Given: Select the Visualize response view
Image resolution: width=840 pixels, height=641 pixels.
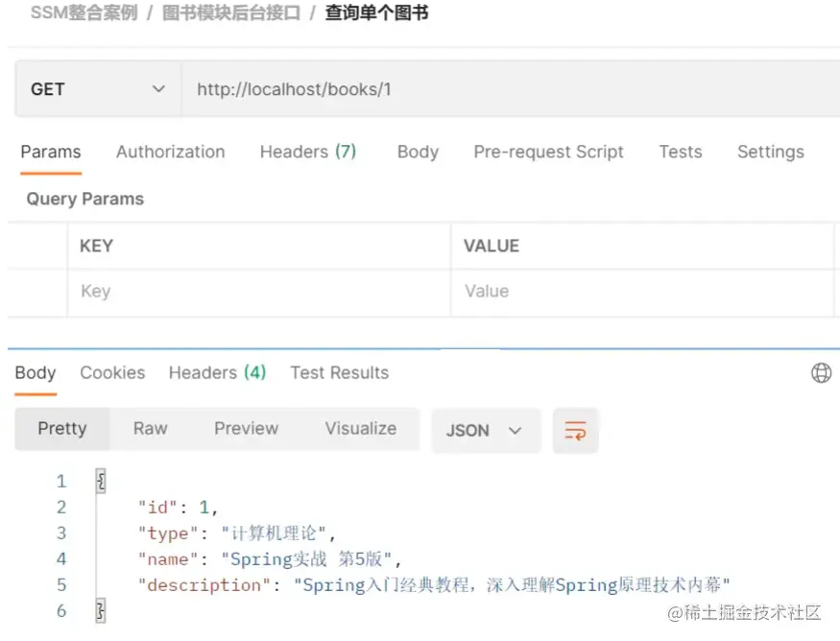Looking at the screenshot, I should click(x=360, y=429).
